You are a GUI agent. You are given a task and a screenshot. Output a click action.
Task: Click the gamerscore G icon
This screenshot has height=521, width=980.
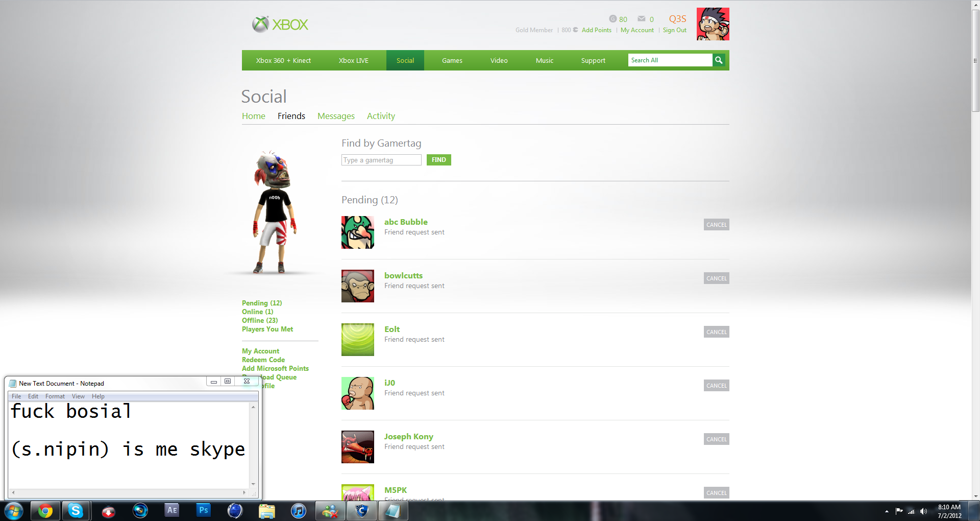pos(612,19)
